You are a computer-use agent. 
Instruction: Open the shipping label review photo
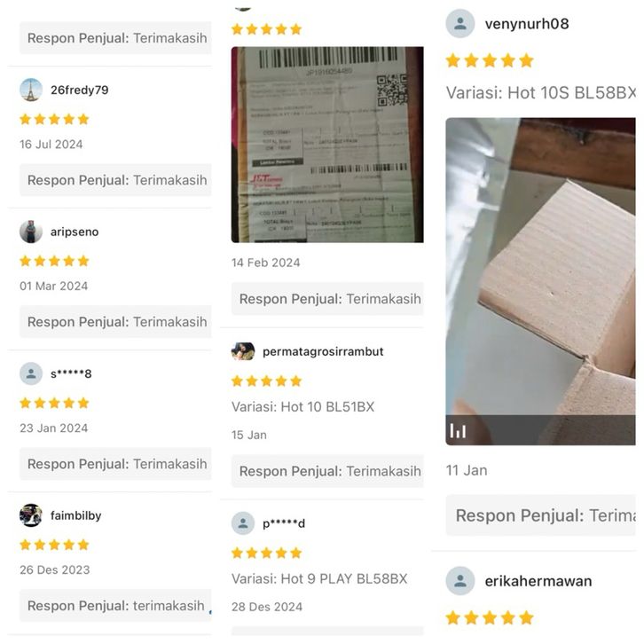[x=327, y=145]
